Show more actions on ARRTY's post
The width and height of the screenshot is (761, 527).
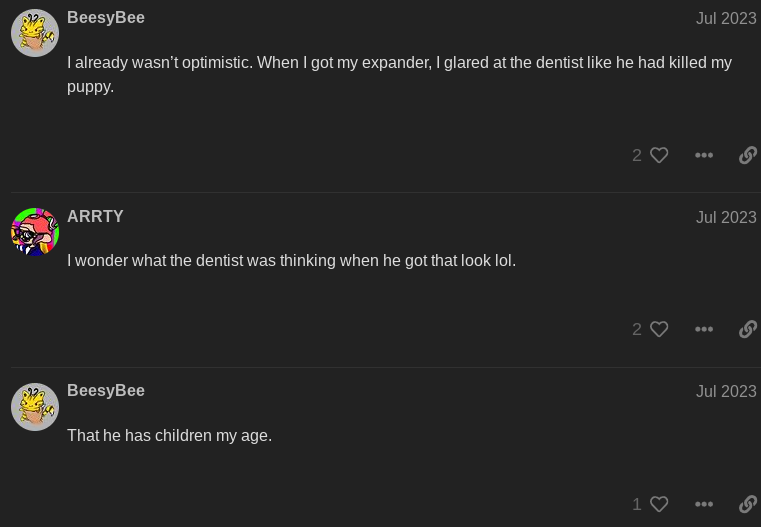pos(704,329)
